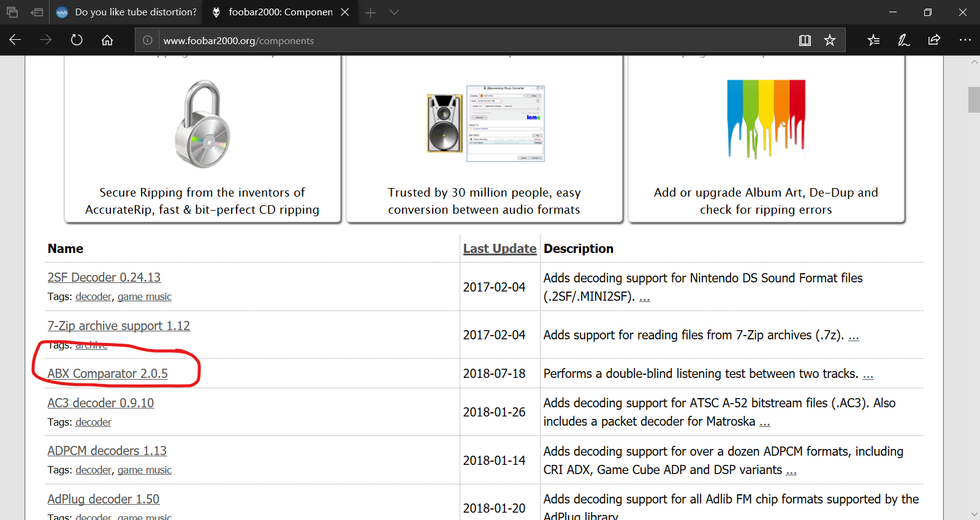Open ADPCM decoders 1.13 link
This screenshot has width=980, height=520.
coord(107,451)
